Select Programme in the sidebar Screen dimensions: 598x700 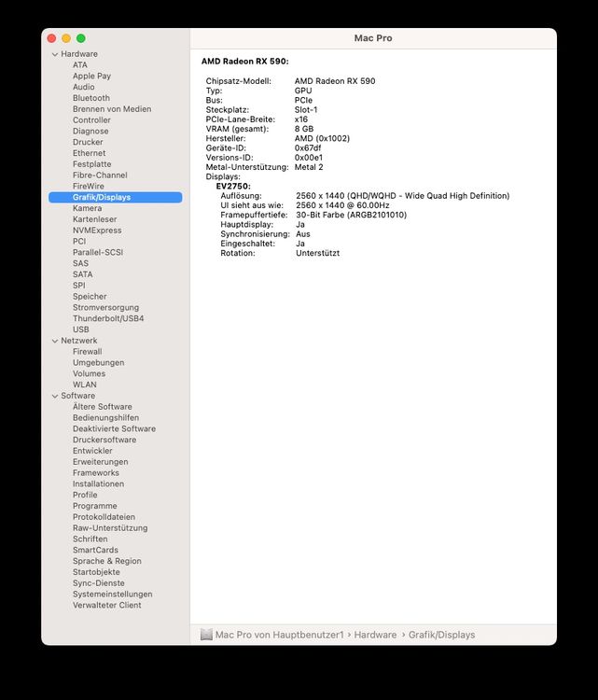(x=94, y=506)
